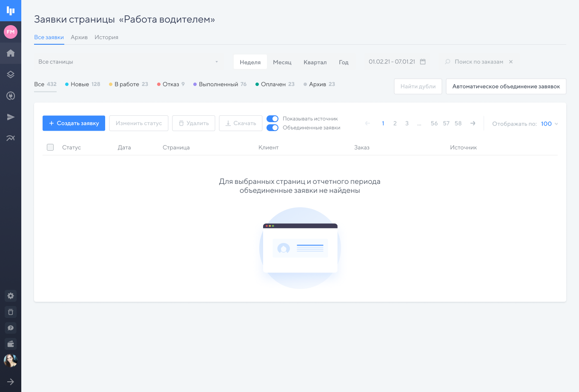The image size is (579, 392).
Task: Click the trash bin sidebar icon
Action: (x=11, y=312)
